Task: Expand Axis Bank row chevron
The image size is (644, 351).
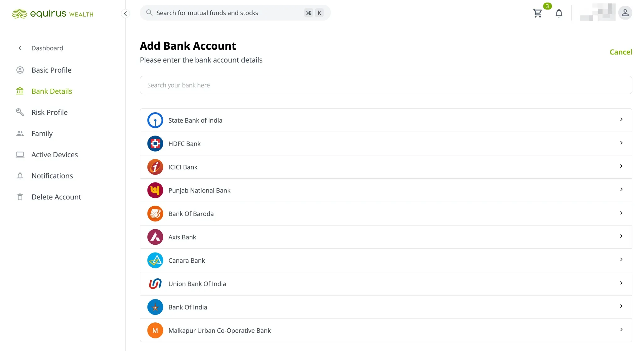Action: click(621, 236)
